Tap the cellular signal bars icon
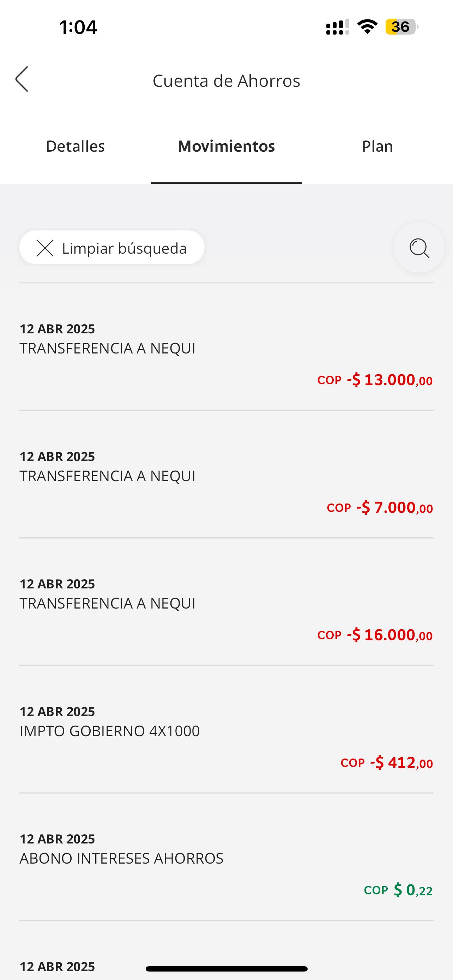 pyautogui.click(x=337, y=28)
